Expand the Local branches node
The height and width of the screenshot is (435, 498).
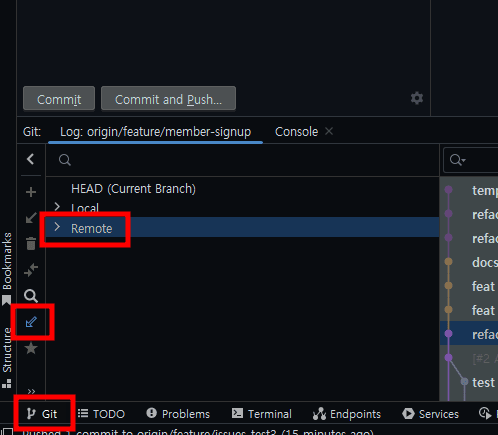tap(57, 207)
